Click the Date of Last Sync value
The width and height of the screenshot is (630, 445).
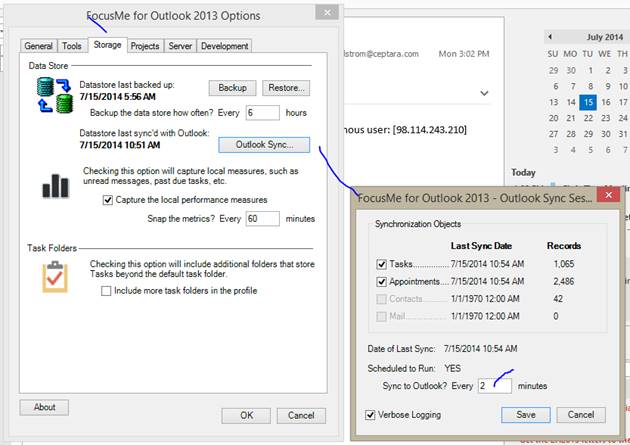click(481, 349)
